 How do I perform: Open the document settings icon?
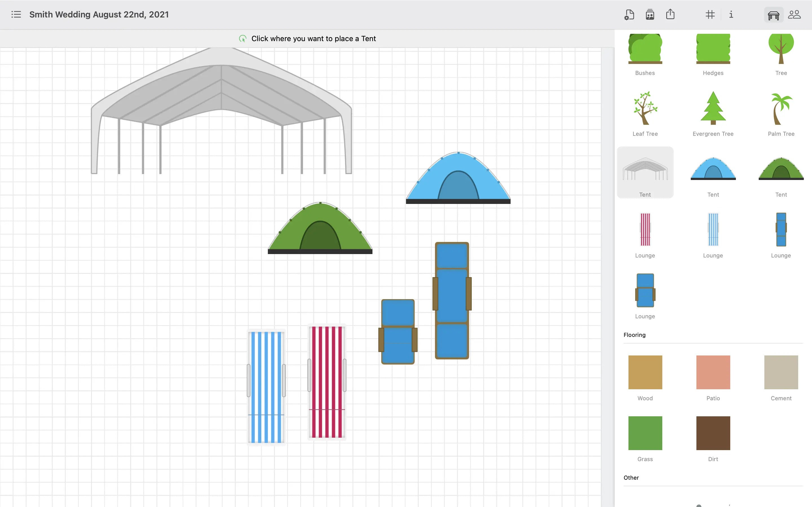point(629,15)
